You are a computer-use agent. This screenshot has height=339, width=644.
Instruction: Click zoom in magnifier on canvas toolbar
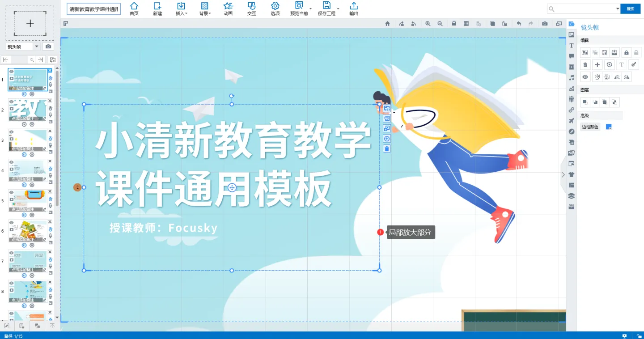tap(428, 24)
